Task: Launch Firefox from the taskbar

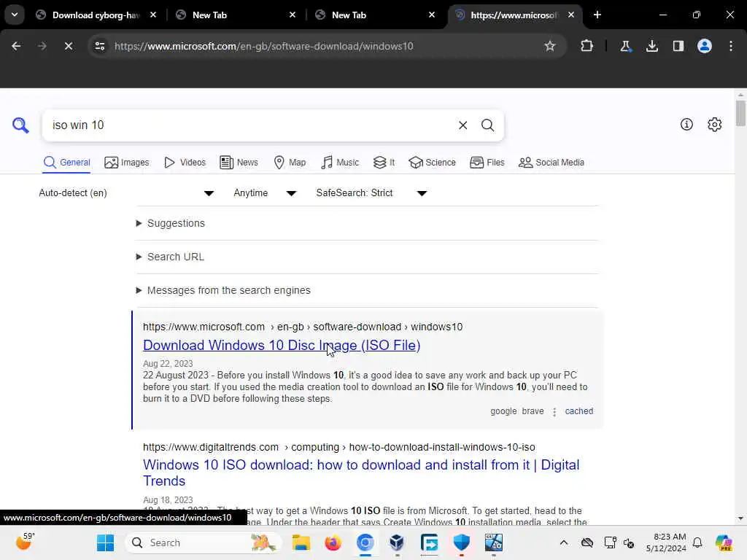Action: tap(333, 542)
